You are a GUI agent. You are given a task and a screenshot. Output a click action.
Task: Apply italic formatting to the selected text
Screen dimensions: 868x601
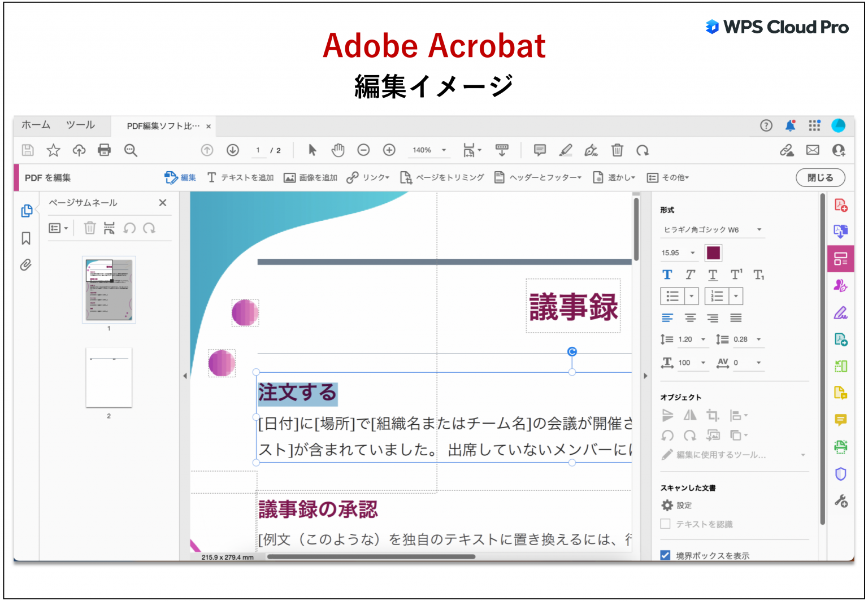(x=689, y=275)
